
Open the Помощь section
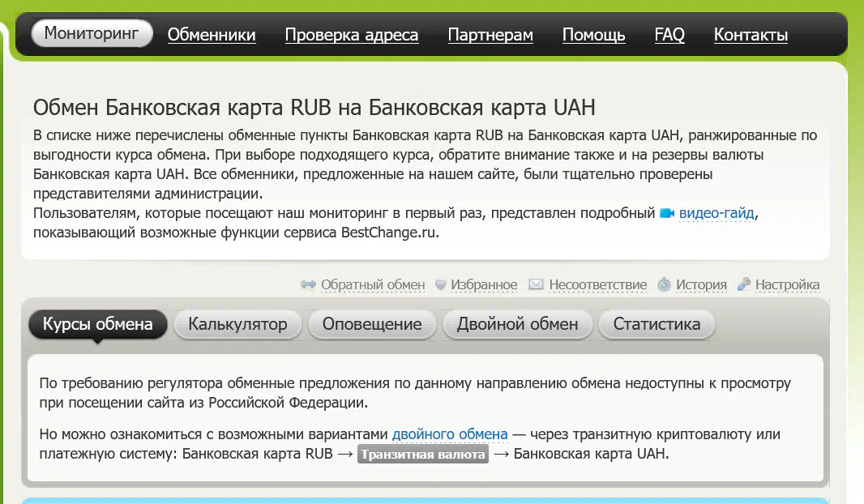click(x=593, y=35)
